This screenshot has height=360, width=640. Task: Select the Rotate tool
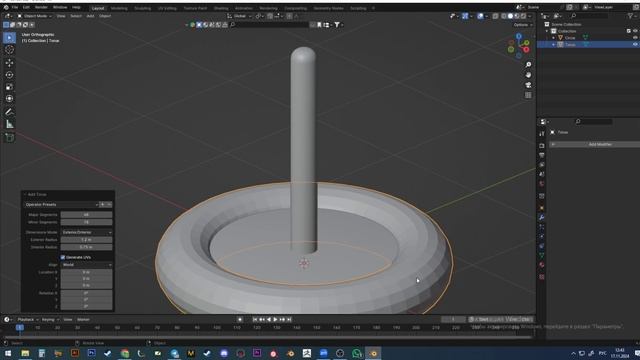point(9,75)
